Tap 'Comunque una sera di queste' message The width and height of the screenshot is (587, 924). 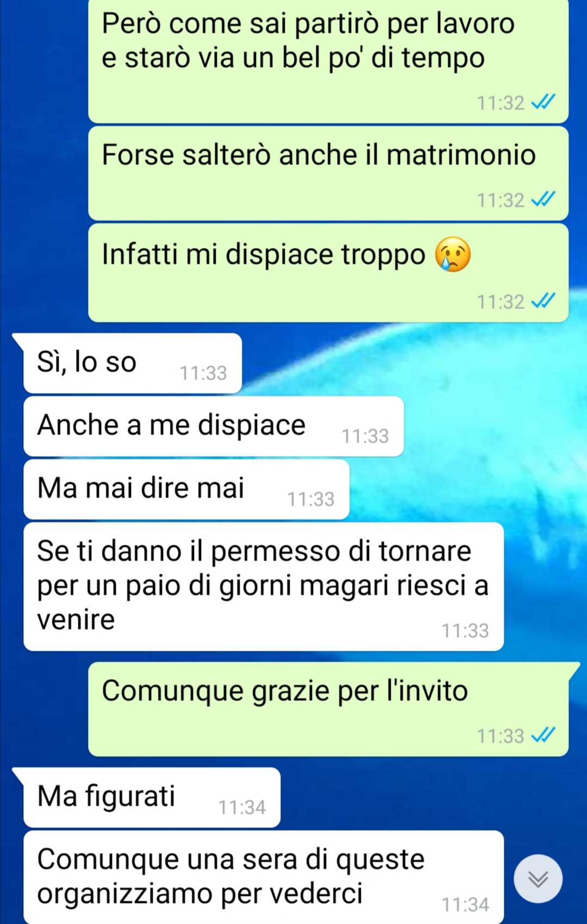tap(264, 877)
